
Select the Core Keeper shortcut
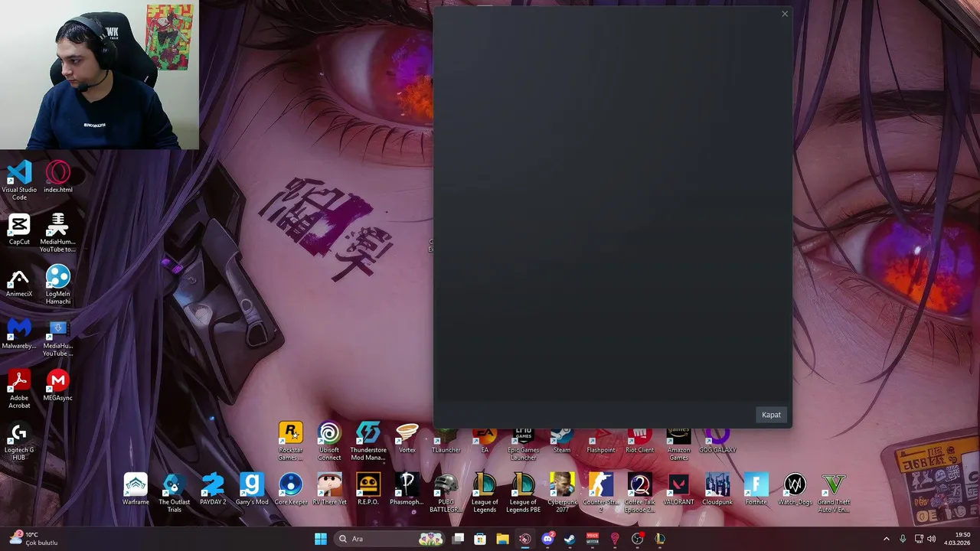coord(291,489)
